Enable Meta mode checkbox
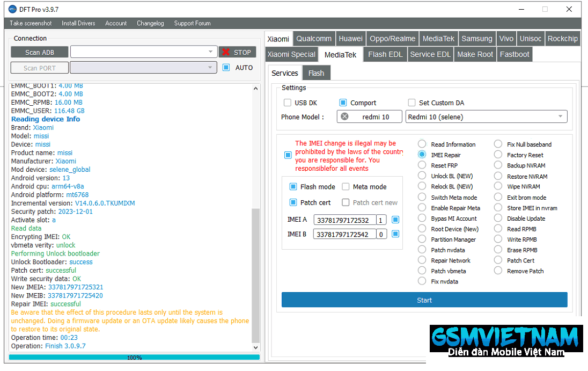This screenshot has width=588, height=371. pyautogui.click(x=346, y=186)
